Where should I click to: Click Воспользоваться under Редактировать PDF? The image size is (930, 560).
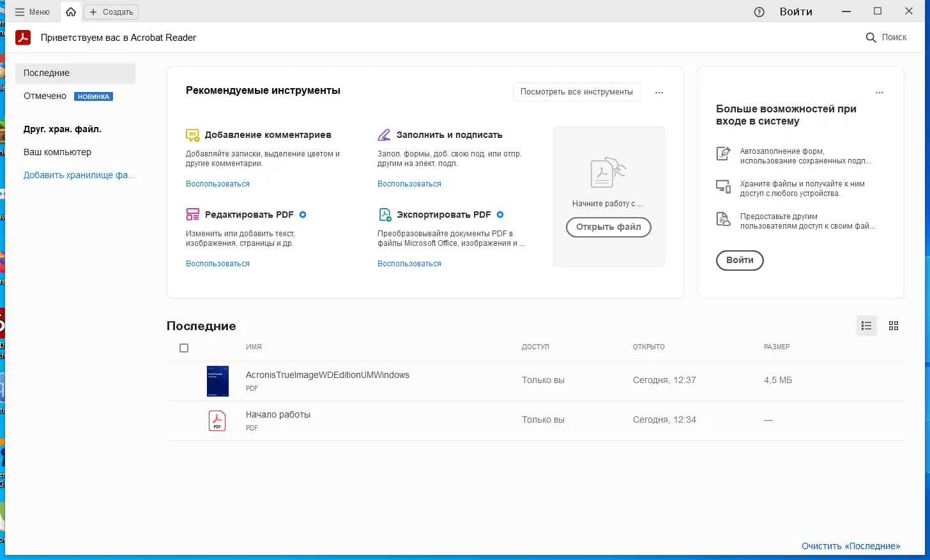[218, 264]
